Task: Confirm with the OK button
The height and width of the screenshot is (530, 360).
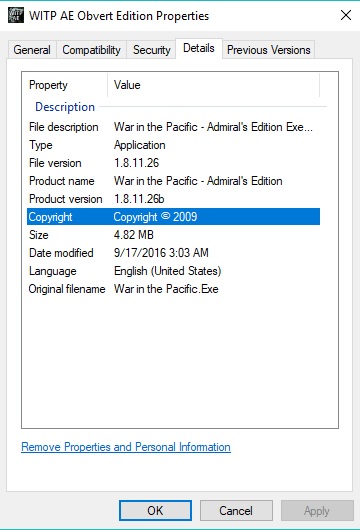Action: click(155, 510)
